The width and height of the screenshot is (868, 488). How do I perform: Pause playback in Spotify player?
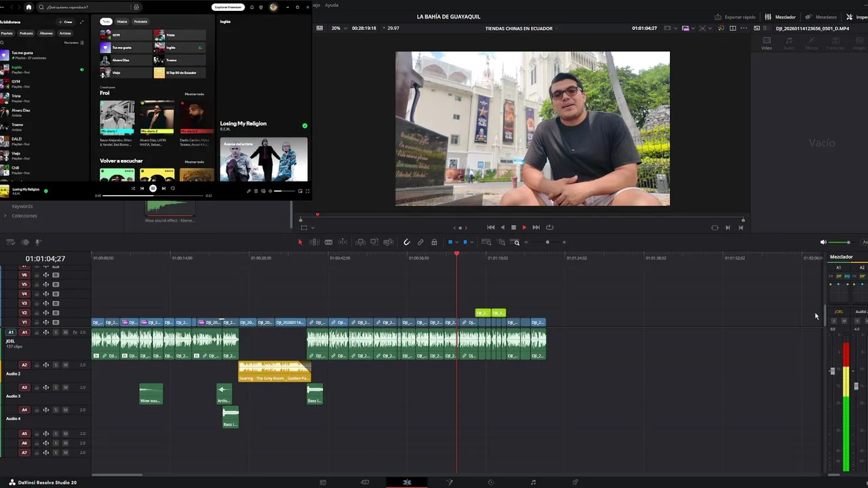[153, 188]
